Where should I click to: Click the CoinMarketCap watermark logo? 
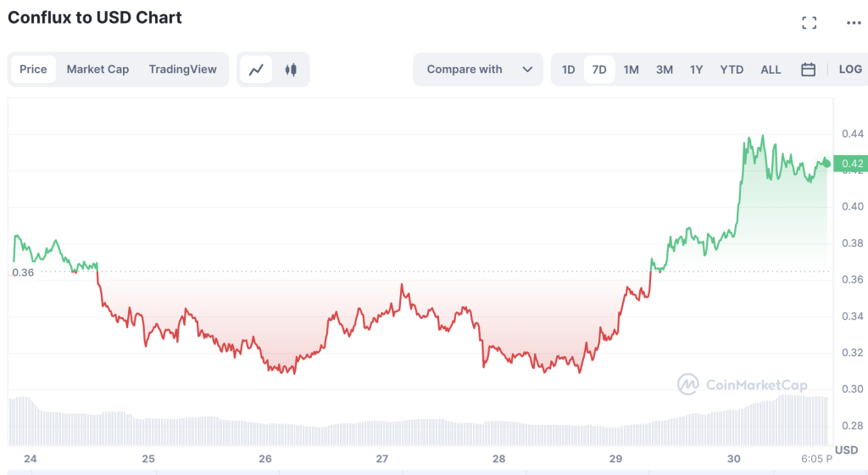pyautogui.click(x=743, y=385)
